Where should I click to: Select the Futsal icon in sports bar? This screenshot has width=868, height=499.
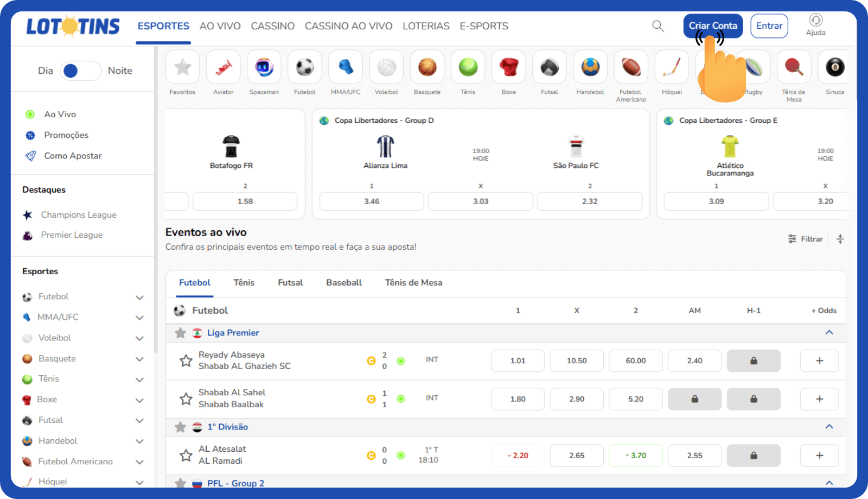[550, 67]
